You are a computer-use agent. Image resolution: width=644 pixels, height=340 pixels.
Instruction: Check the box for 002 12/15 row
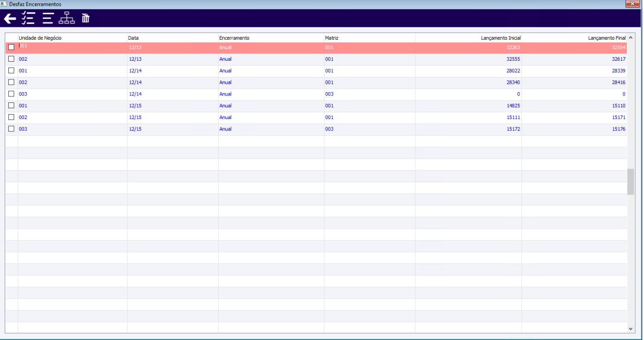click(x=11, y=118)
